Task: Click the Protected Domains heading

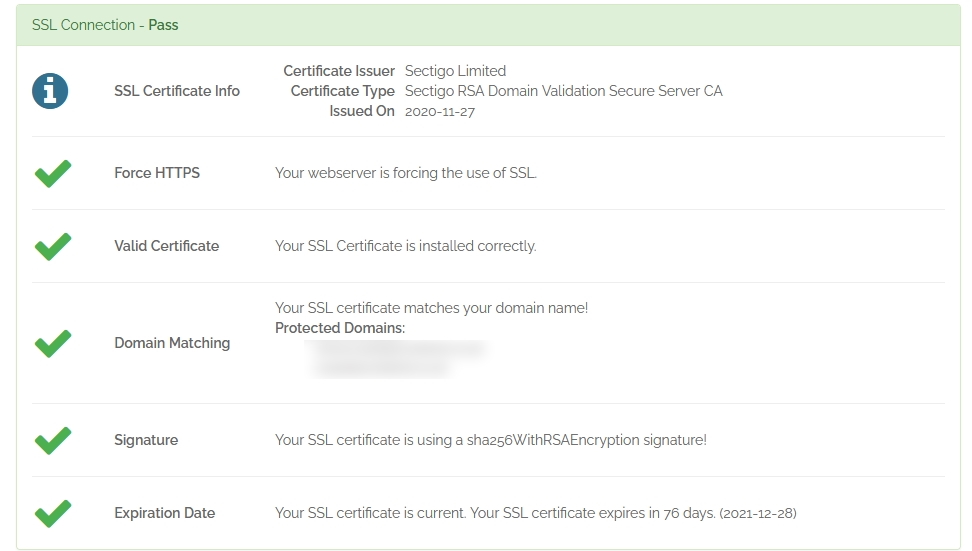Action: (x=340, y=328)
